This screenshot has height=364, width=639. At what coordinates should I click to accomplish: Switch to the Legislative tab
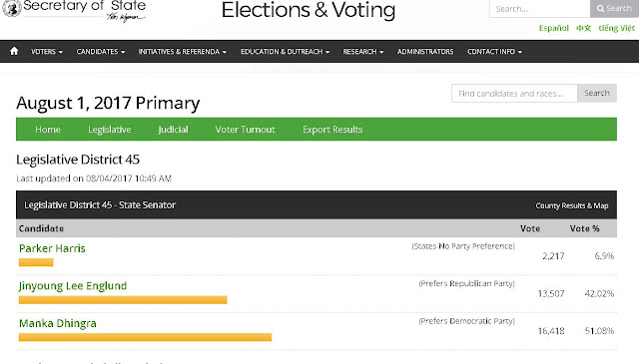pos(110,130)
